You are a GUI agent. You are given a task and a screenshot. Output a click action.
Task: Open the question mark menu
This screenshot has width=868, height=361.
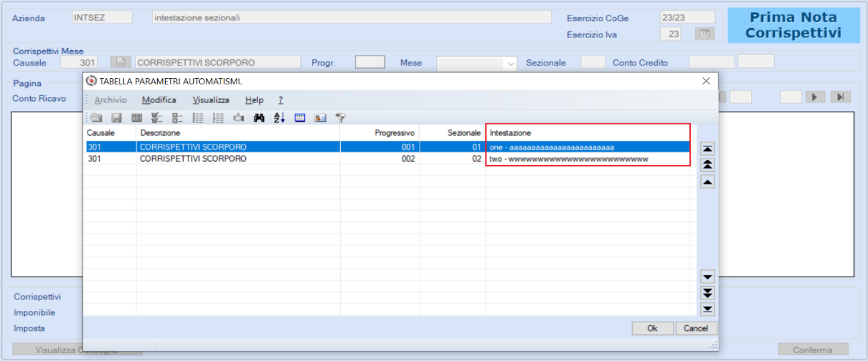(281, 100)
